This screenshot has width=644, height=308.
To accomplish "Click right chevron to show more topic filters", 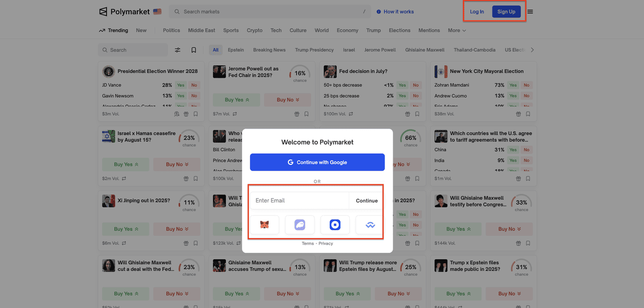I will click(532, 50).
